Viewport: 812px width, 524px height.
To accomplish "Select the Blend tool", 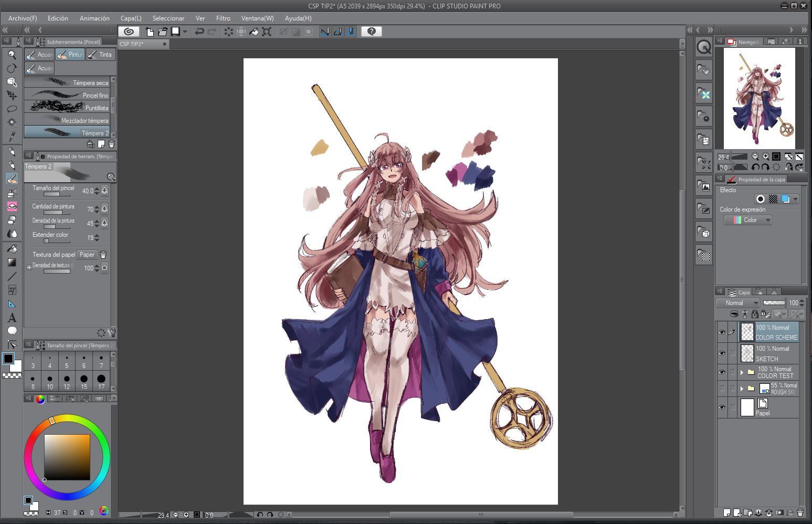I will [x=12, y=234].
